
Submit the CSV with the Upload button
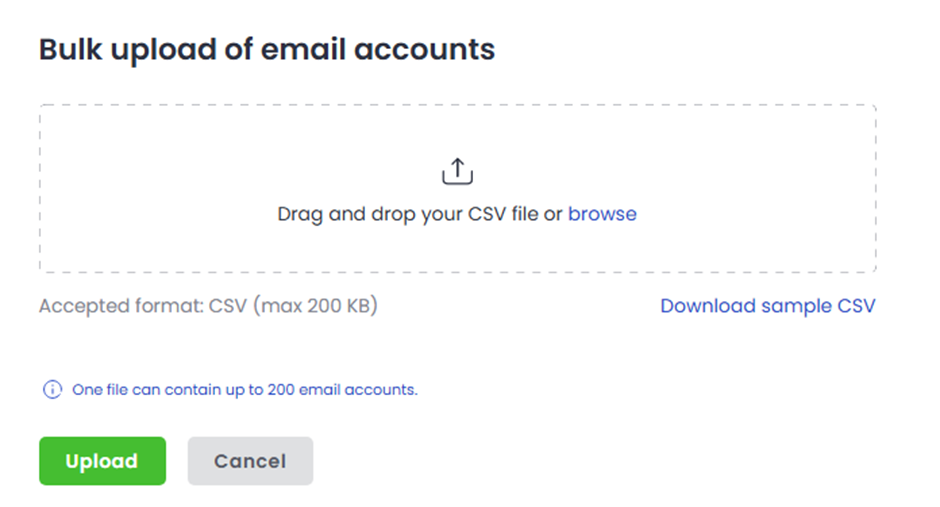[x=102, y=461]
